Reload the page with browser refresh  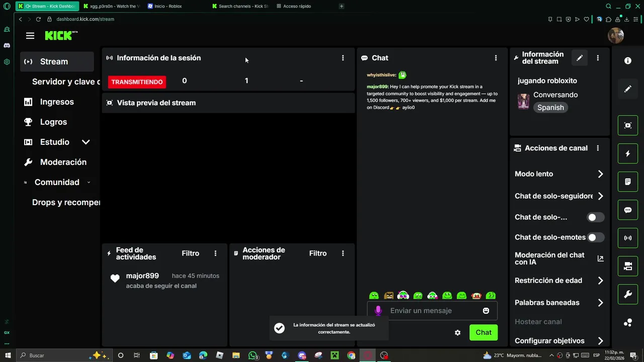pyautogui.click(x=38, y=19)
